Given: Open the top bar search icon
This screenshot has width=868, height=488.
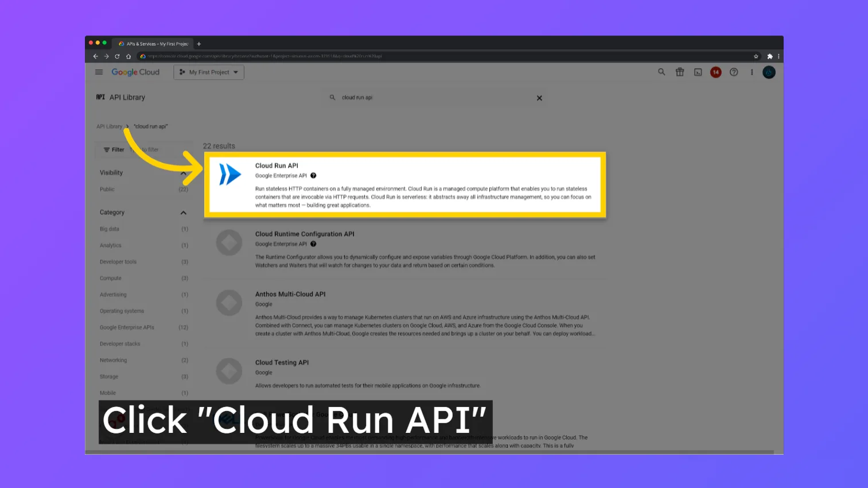Looking at the screenshot, I should 661,72.
